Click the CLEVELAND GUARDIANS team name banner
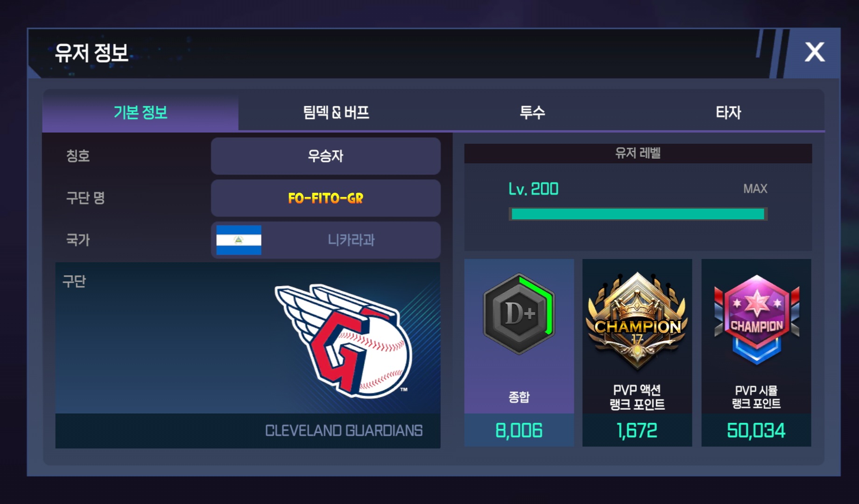 248,431
